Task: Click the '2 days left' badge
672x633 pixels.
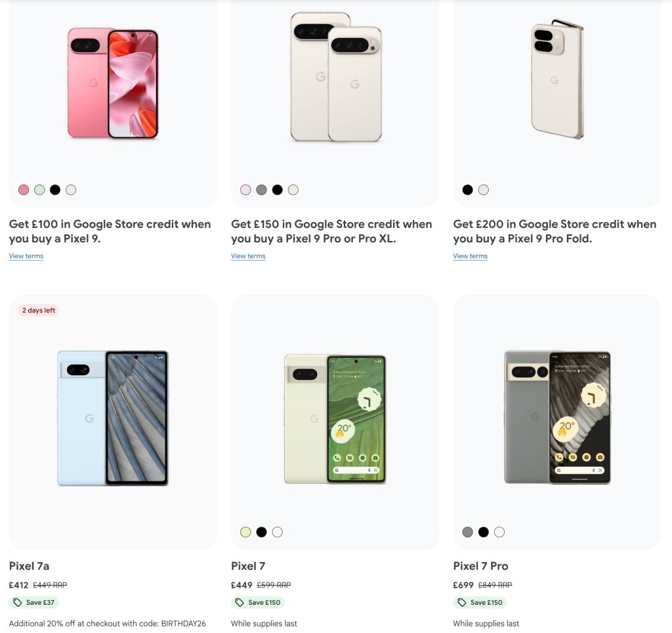Action: click(39, 311)
